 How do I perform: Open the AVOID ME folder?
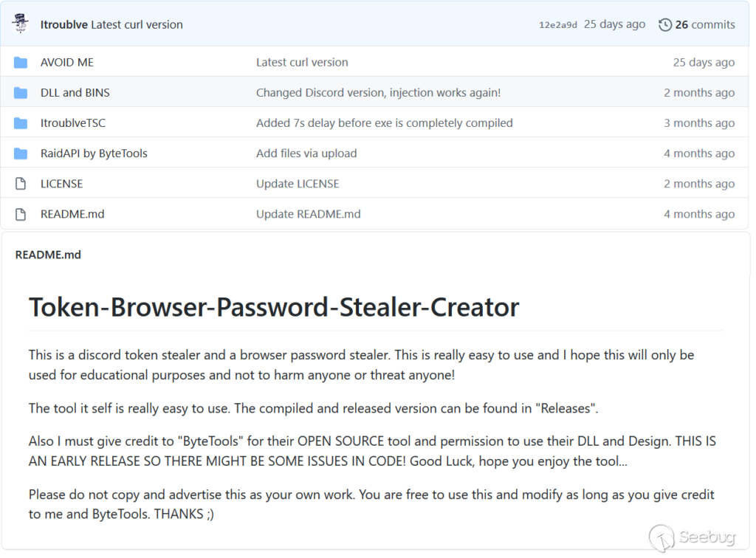tap(67, 63)
